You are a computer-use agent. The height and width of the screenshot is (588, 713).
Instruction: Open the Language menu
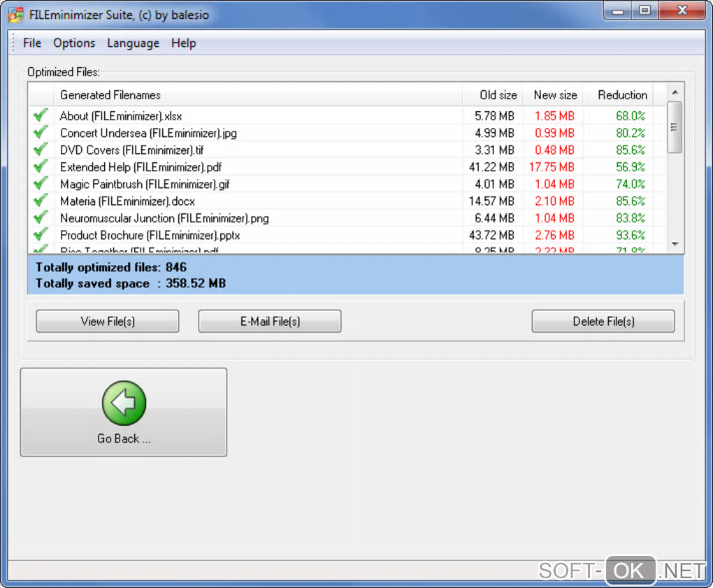point(134,43)
